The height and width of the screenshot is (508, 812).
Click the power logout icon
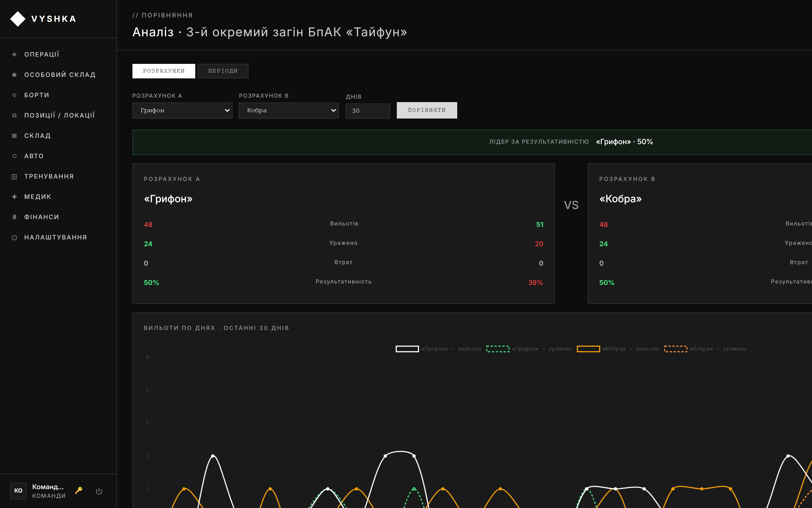[99, 491]
